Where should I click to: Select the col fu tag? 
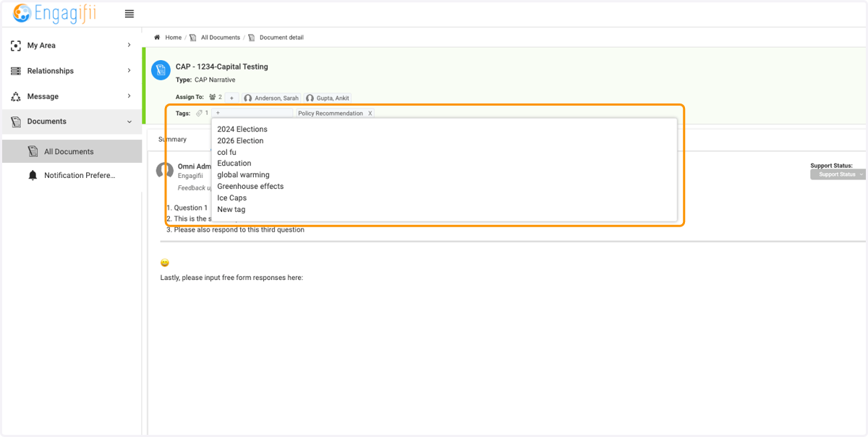pos(226,153)
